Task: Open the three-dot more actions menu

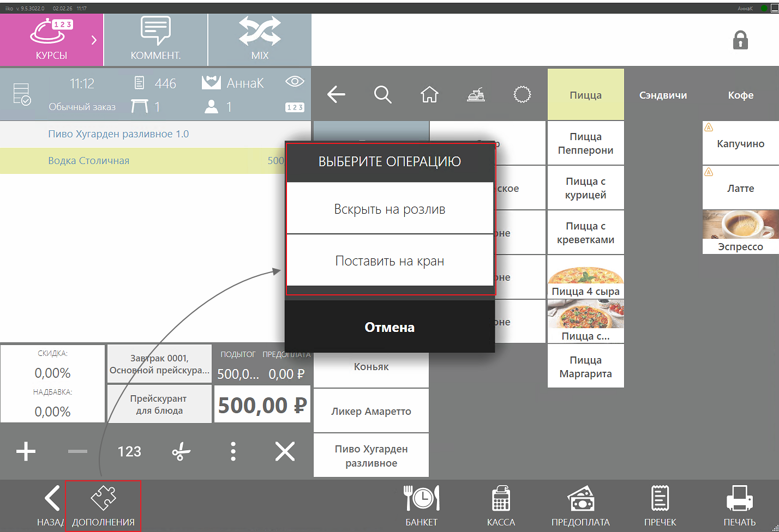Action: [233, 452]
